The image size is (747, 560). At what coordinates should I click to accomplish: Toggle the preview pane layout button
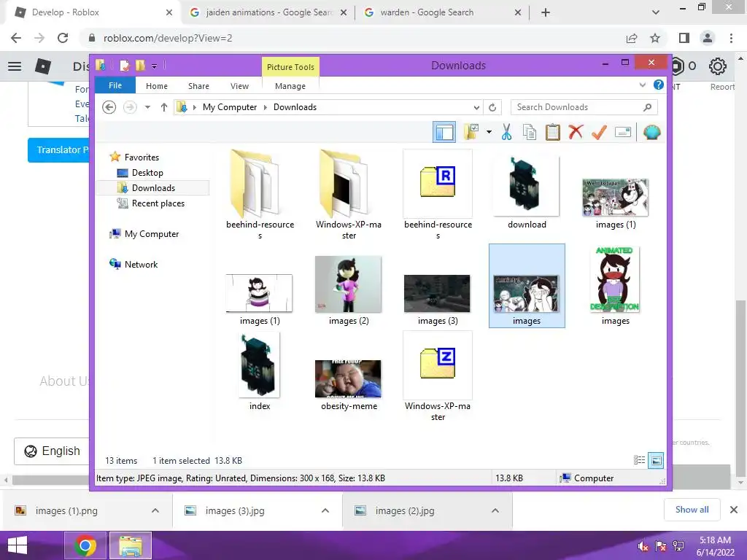pos(444,132)
